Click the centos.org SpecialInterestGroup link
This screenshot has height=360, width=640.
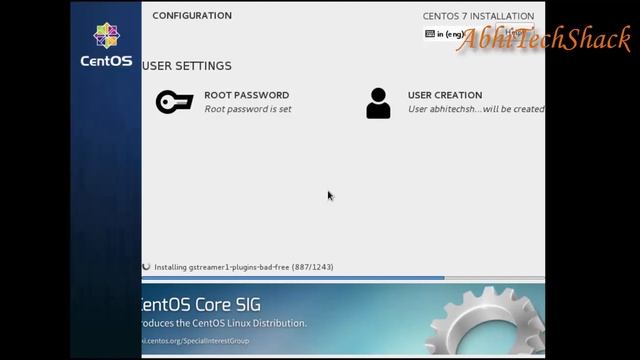(196, 341)
